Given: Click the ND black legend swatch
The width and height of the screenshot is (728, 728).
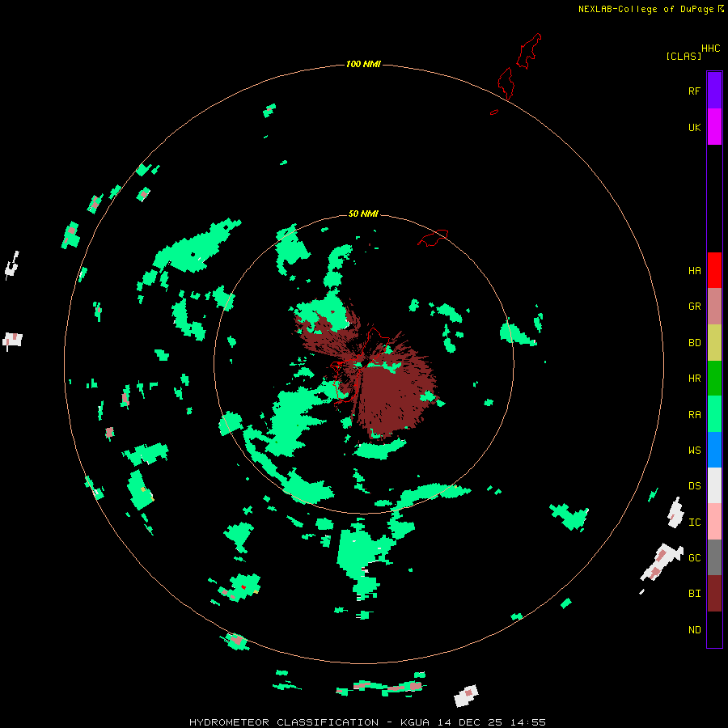Looking at the screenshot, I should click(714, 629).
